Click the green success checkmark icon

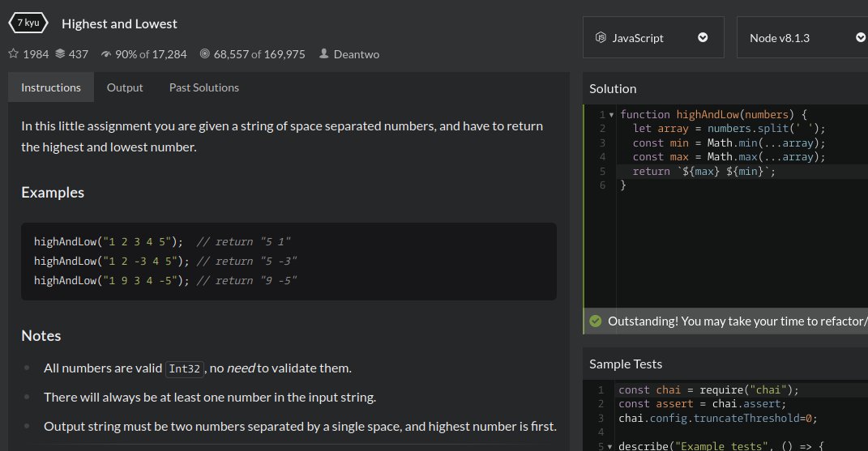[x=596, y=321]
